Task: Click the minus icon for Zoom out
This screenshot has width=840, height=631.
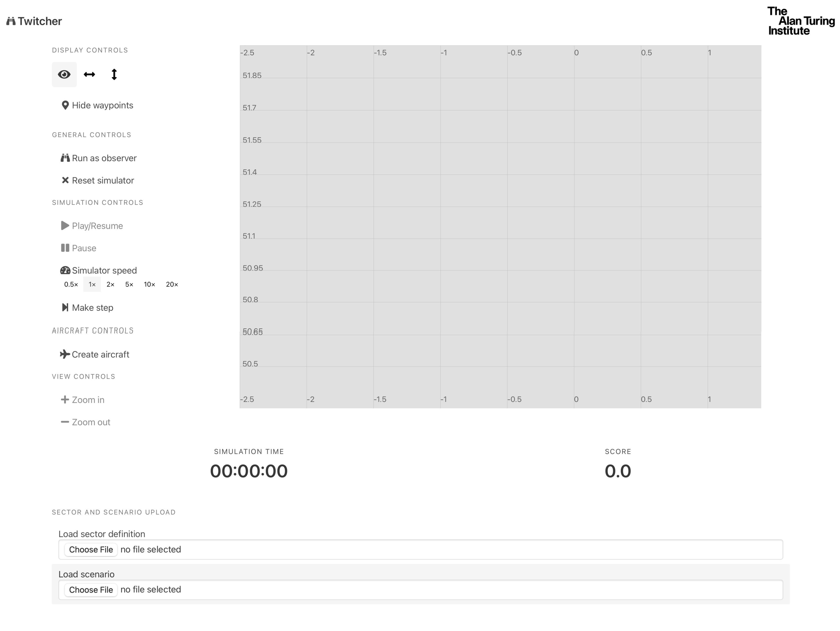Action: click(65, 422)
